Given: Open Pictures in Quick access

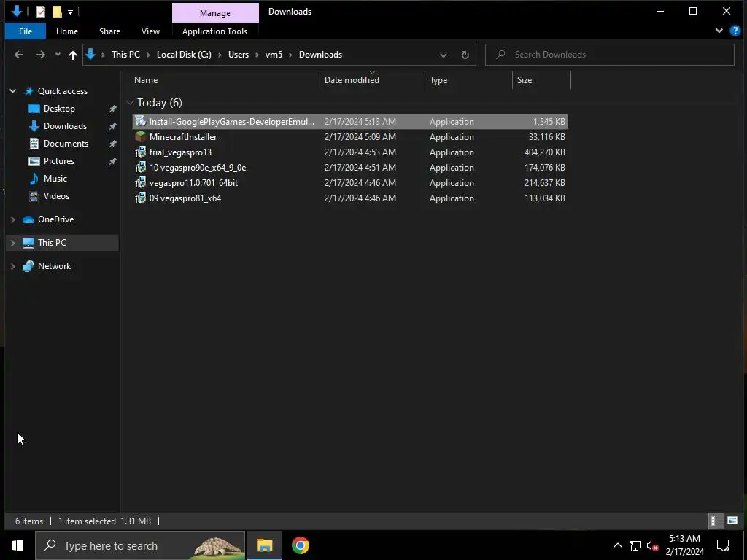Looking at the screenshot, I should (x=59, y=161).
